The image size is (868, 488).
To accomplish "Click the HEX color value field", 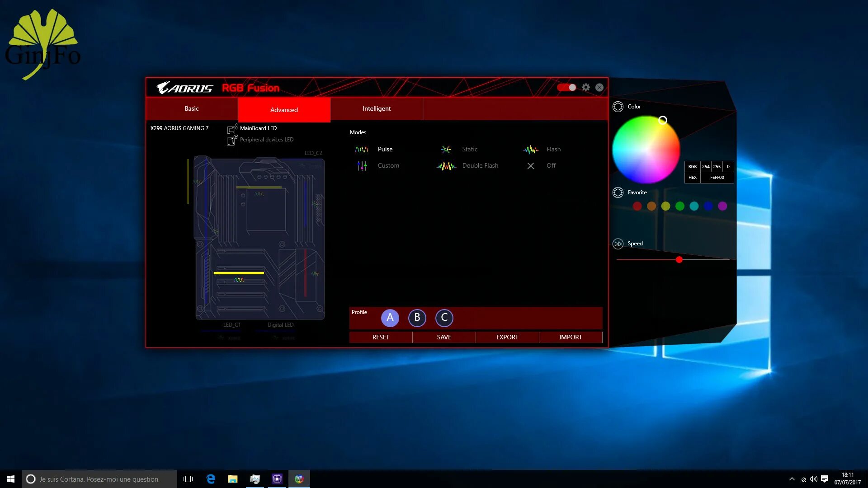I will click(717, 178).
